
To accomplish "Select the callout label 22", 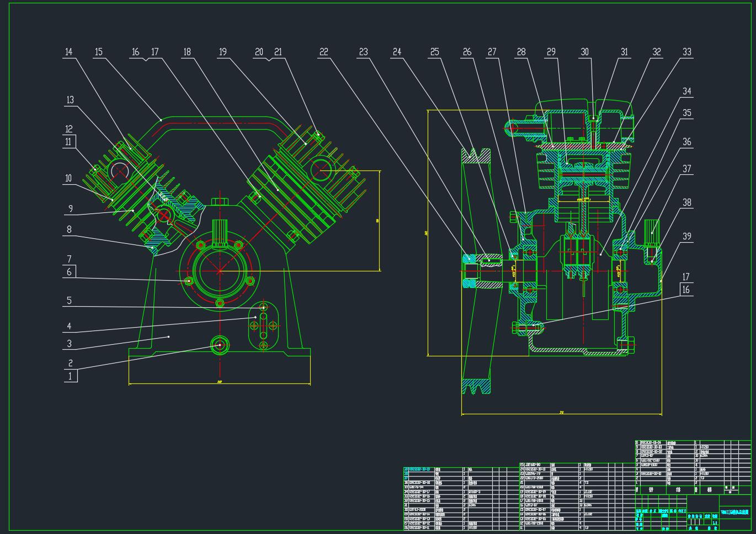I will (323, 52).
